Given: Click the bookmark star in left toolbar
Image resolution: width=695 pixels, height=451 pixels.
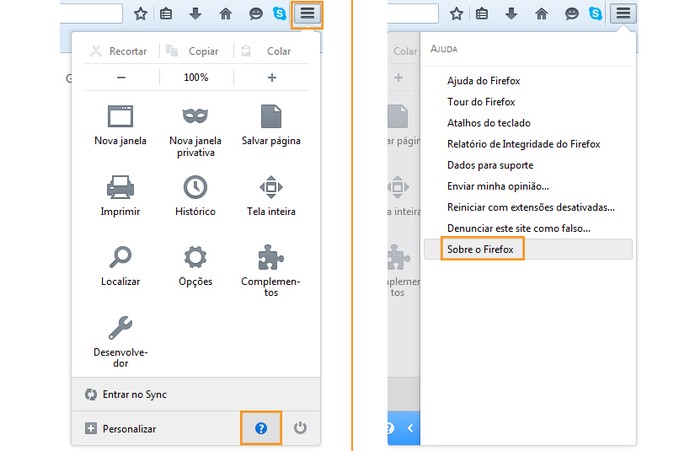Looking at the screenshot, I should [141, 14].
